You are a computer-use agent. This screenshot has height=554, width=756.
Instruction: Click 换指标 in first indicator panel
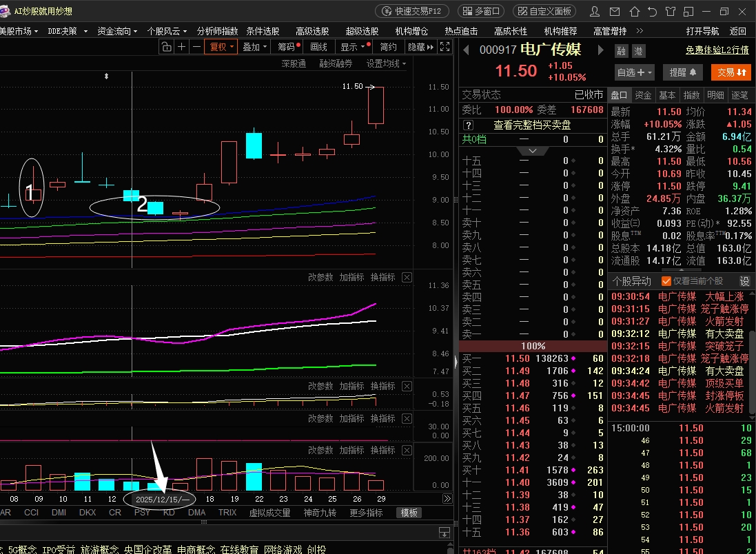coord(382,277)
